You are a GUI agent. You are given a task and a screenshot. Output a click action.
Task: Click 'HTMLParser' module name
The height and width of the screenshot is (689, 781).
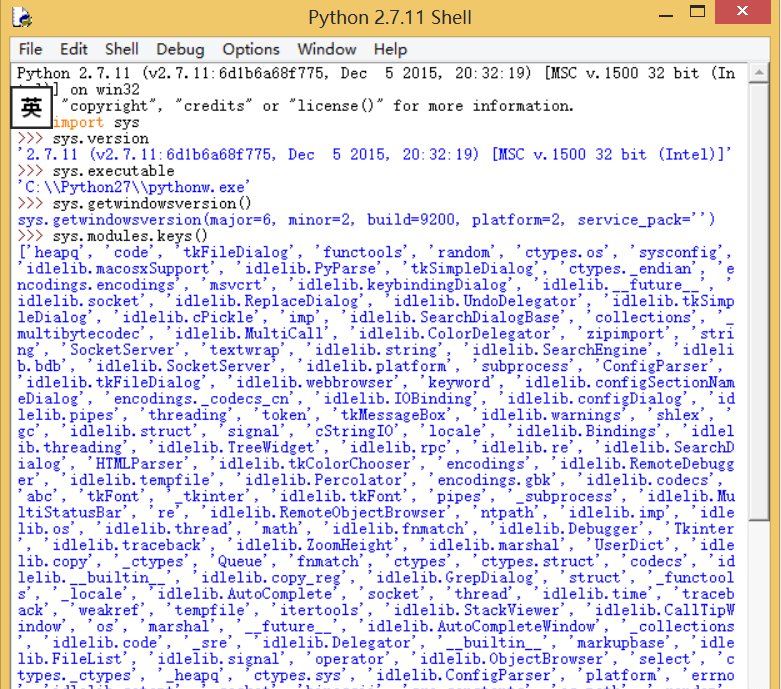click(139, 464)
